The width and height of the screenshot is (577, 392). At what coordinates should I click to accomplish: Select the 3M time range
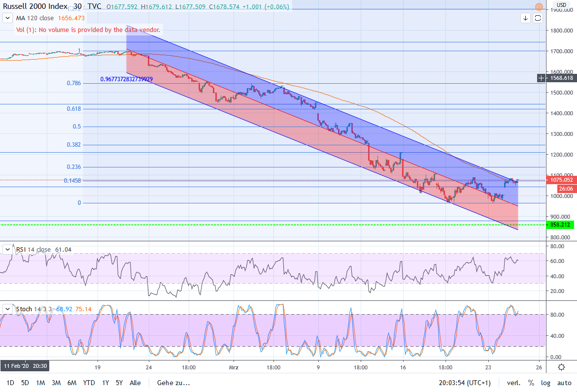[x=56, y=383]
